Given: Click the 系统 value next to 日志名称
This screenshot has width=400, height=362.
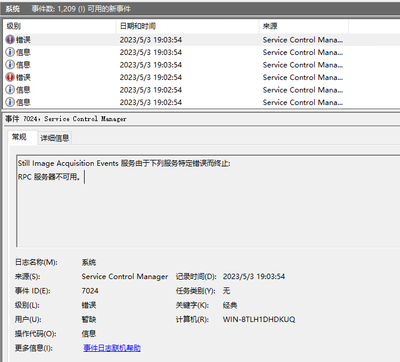Looking at the screenshot, I should 89,262.
